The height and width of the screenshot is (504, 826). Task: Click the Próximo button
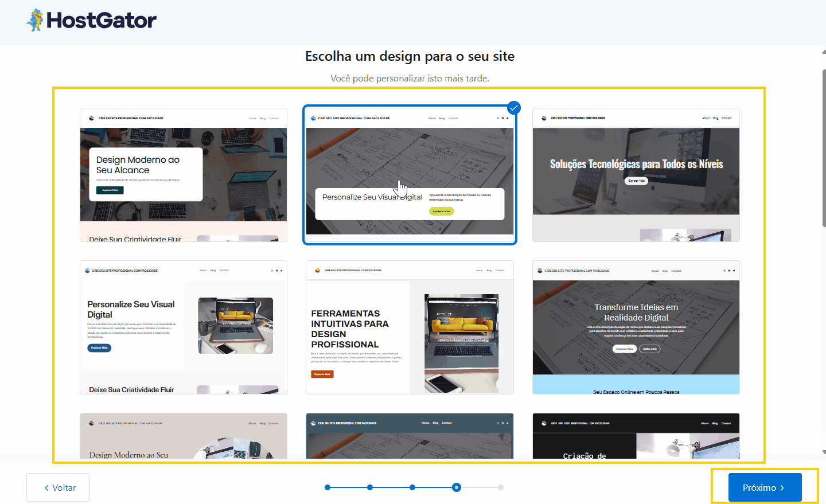tap(765, 487)
